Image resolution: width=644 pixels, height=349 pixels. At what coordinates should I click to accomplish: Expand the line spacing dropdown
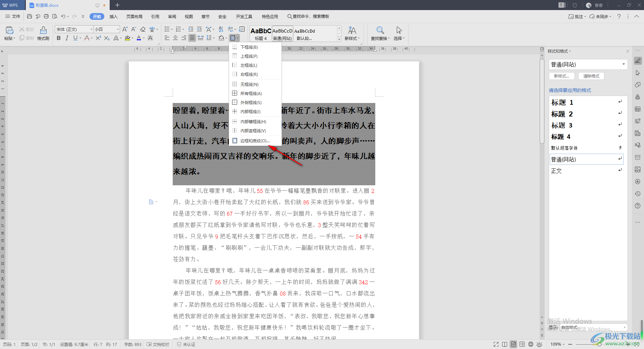tap(214, 38)
